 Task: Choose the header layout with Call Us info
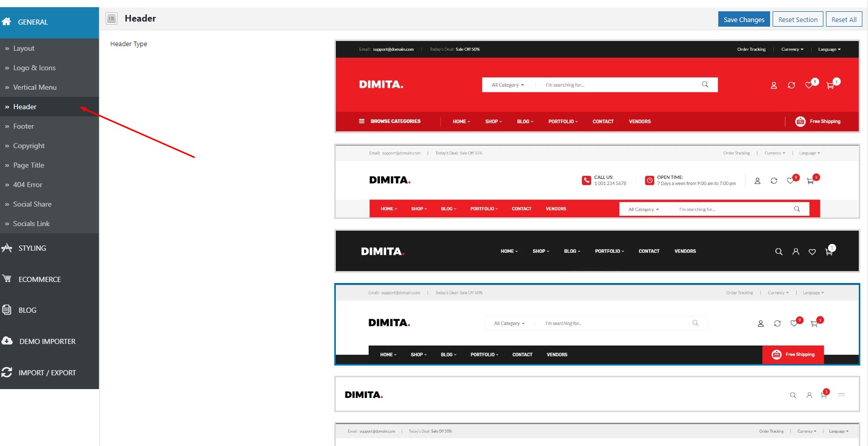coord(597,181)
